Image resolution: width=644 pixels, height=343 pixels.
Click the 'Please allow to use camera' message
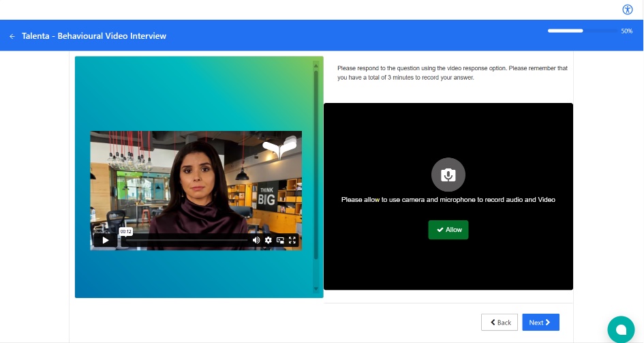tap(448, 200)
